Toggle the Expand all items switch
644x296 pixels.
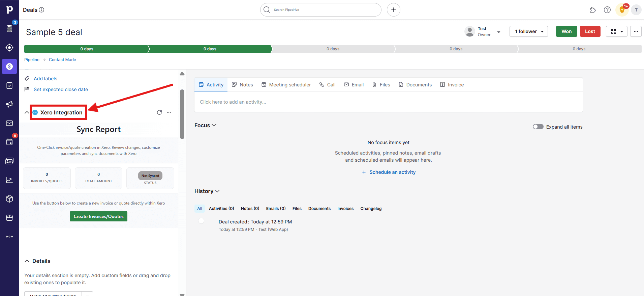tap(538, 127)
